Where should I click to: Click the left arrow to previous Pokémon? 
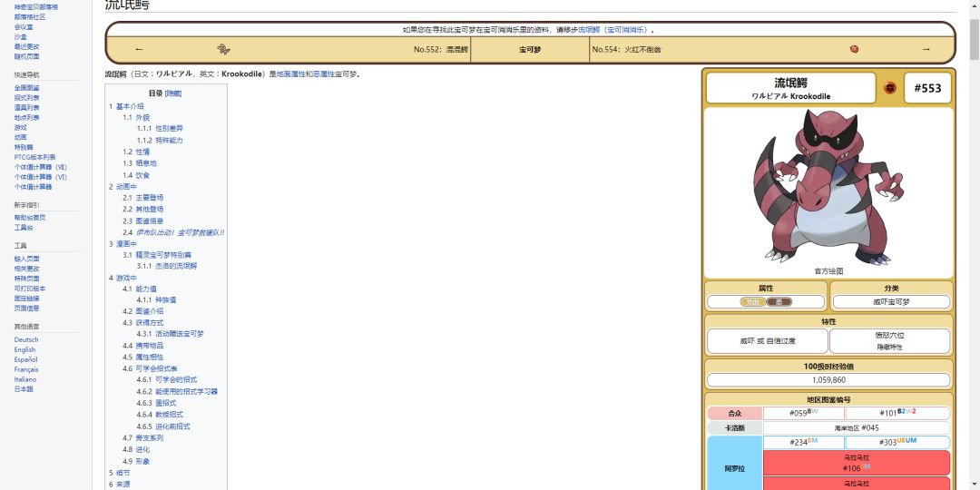(139, 49)
